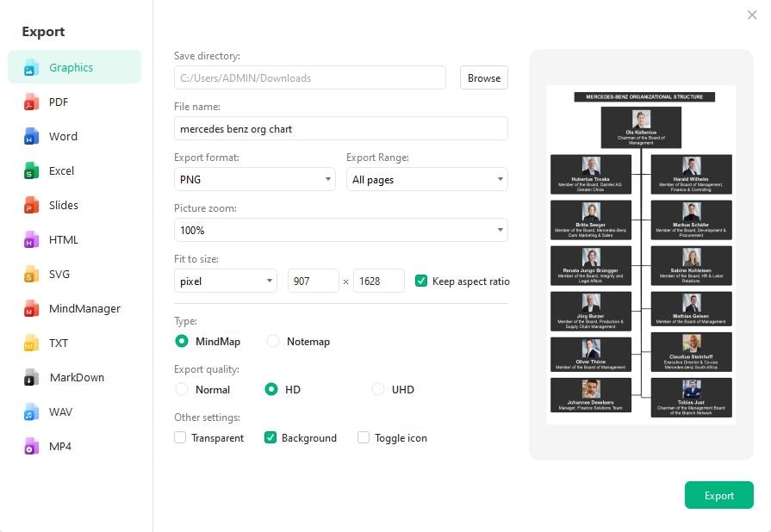Screen dimensions: 771x532
Task: Select MP4 export label
Action: 60,446
